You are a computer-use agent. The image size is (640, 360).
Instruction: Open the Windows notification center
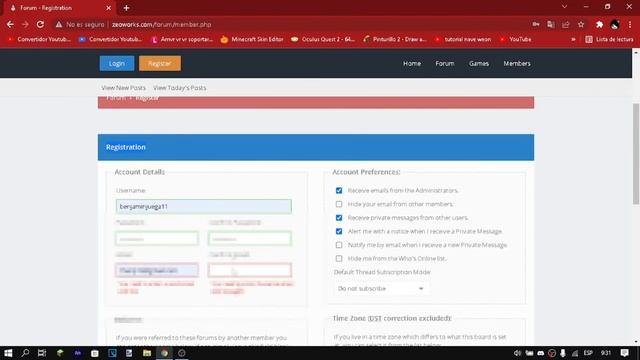click(x=624, y=353)
